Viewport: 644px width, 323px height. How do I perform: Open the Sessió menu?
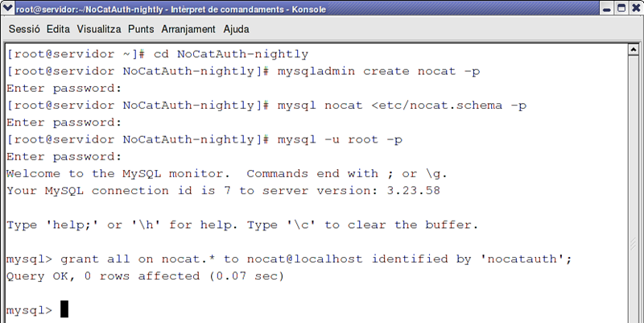tap(24, 29)
